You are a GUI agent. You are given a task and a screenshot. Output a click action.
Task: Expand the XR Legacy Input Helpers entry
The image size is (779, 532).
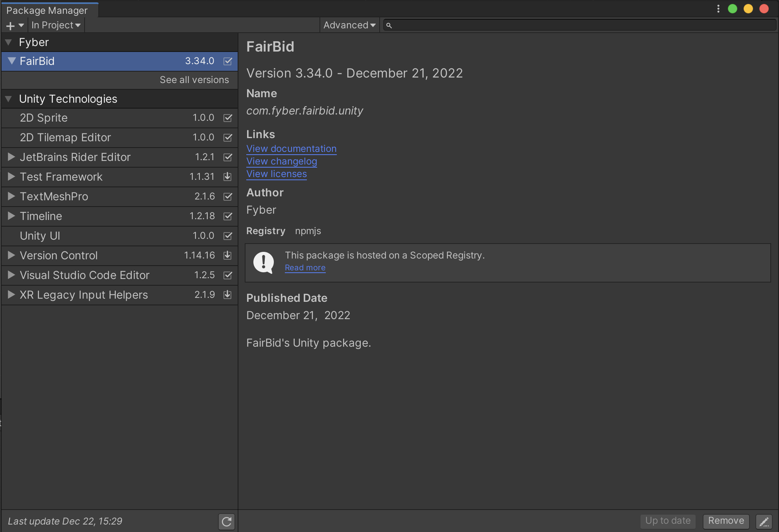pos(11,295)
